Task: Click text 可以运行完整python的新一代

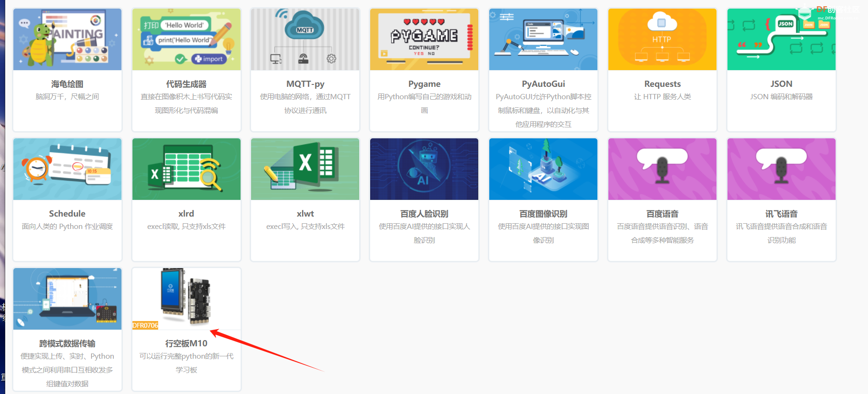Action: [186, 356]
